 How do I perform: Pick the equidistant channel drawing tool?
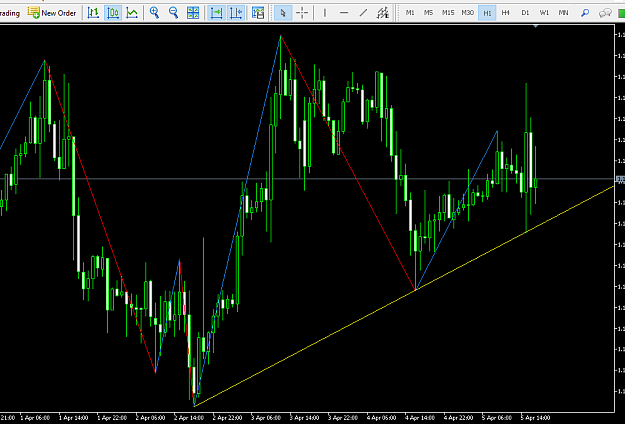[x=383, y=13]
